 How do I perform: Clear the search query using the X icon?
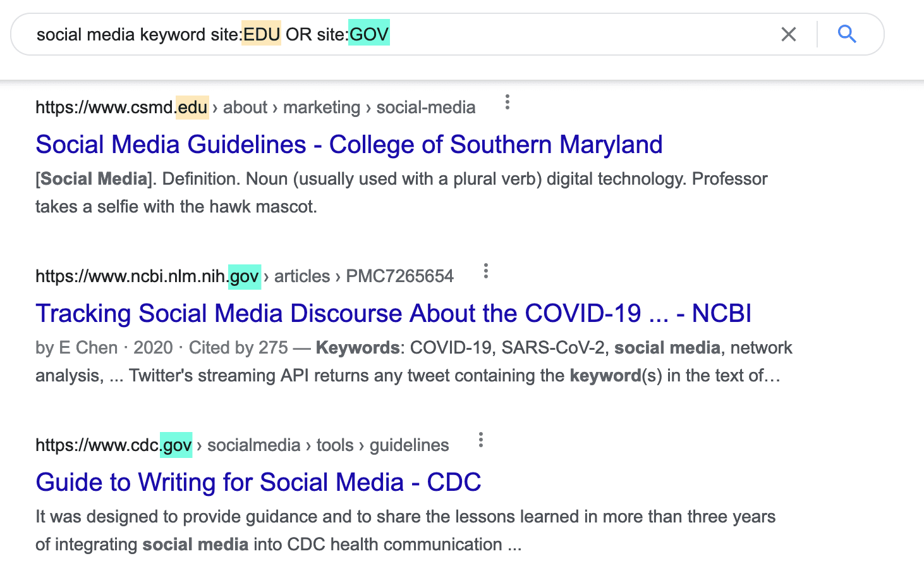(788, 34)
